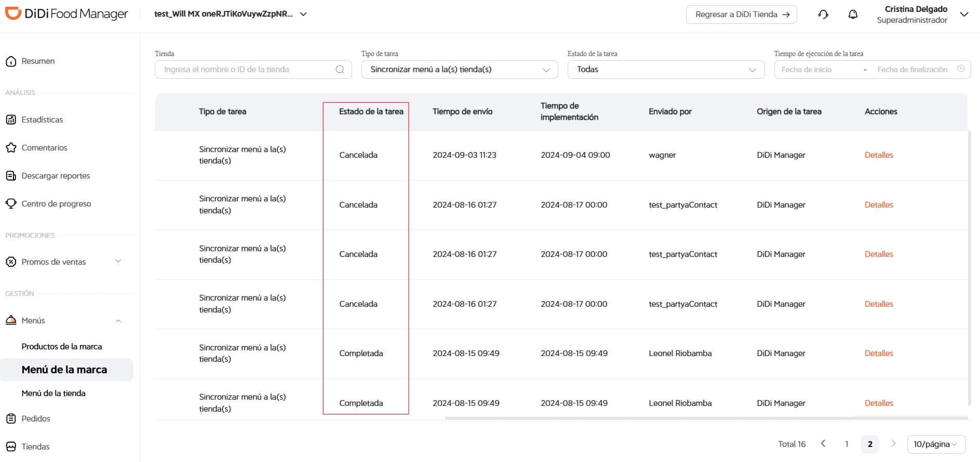Viewport: 980px width, 462px height.
Task: Click the Fecha de finalización date field
Action: coord(912,70)
